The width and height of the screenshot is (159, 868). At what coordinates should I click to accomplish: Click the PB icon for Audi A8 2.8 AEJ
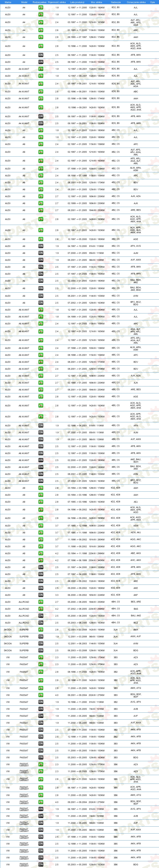(41, 502)
